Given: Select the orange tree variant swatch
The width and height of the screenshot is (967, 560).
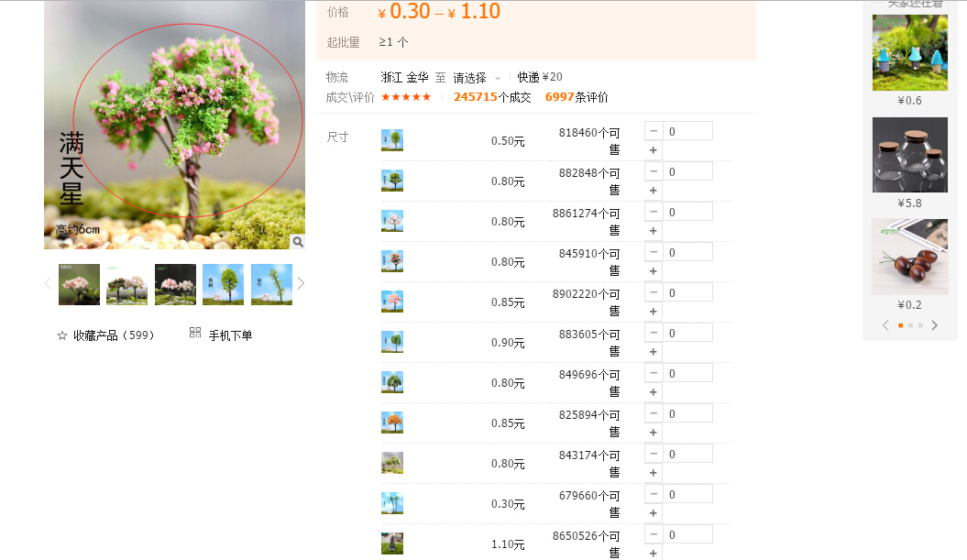Looking at the screenshot, I should coord(392,423).
